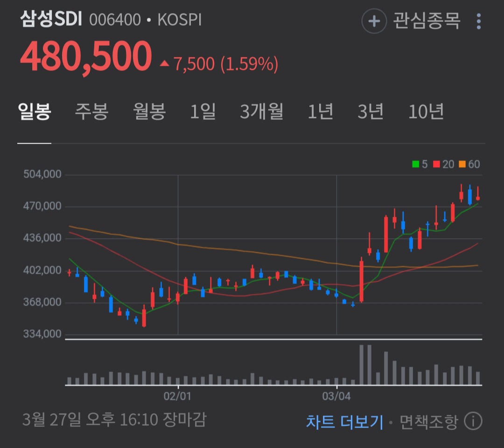Click the orange 60-day average legend swatch

click(x=462, y=165)
